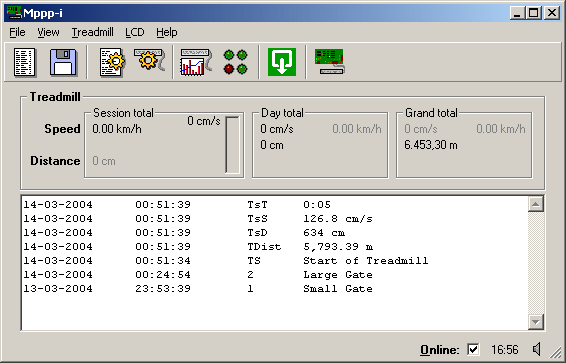Click the circuit board hardware icon
566x363 pixels.
pos(330,61)
